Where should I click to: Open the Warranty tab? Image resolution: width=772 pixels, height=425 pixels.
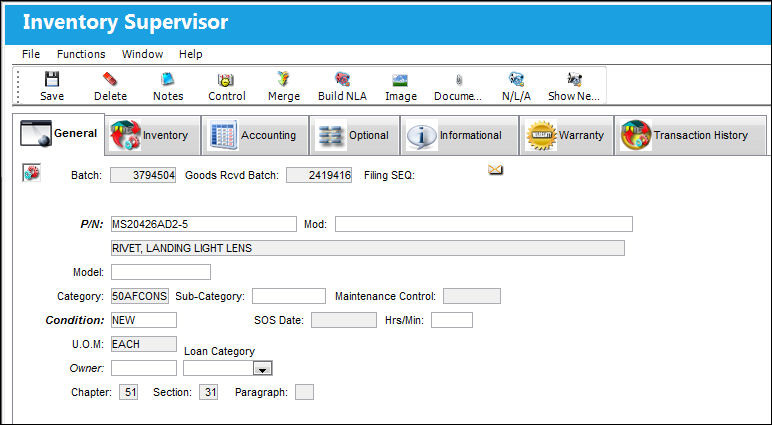[566, 135]
